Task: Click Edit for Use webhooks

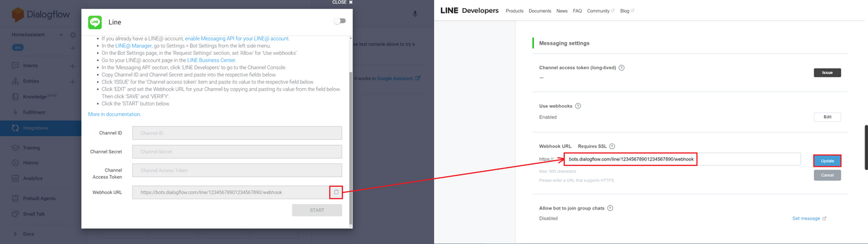Action: tap(827, 117)
